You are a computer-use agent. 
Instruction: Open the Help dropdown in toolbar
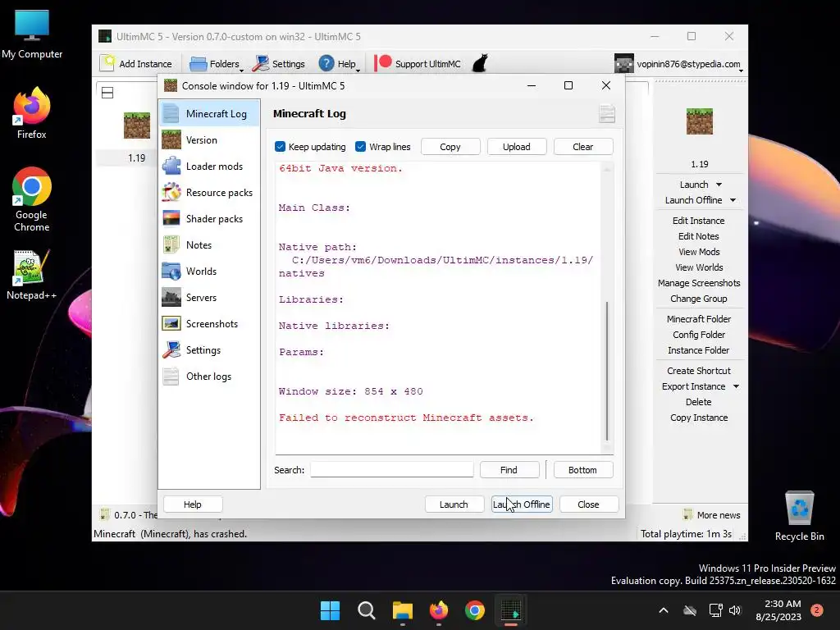[339, 64]
